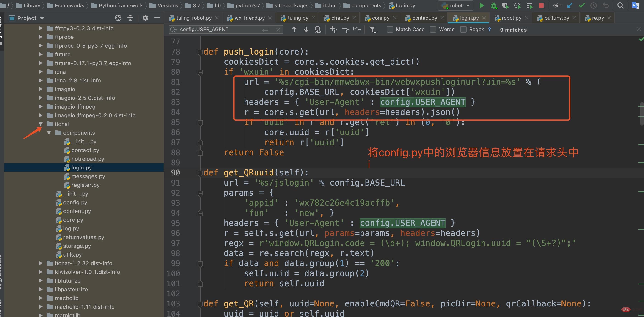Enable the Words checkbox
Viewport: 644px width, 317px height.
pyautogui.click(x=433, y=30)
